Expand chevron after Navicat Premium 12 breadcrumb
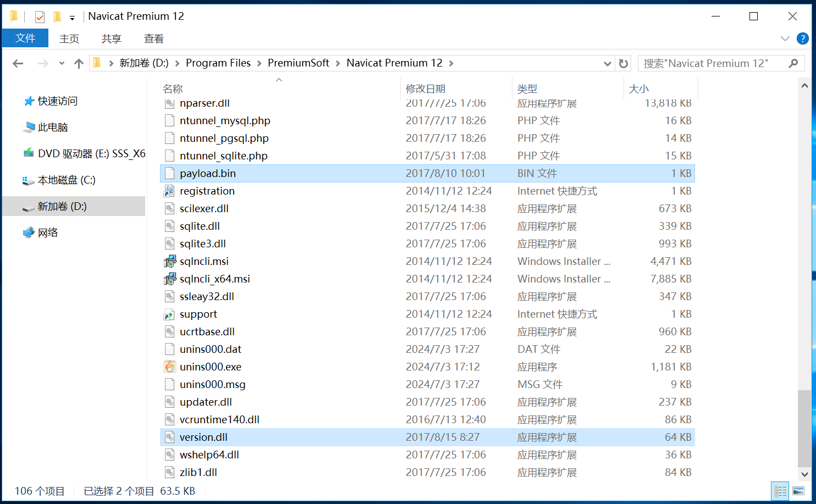The image size is (816, 504). [x=451, y=64]
